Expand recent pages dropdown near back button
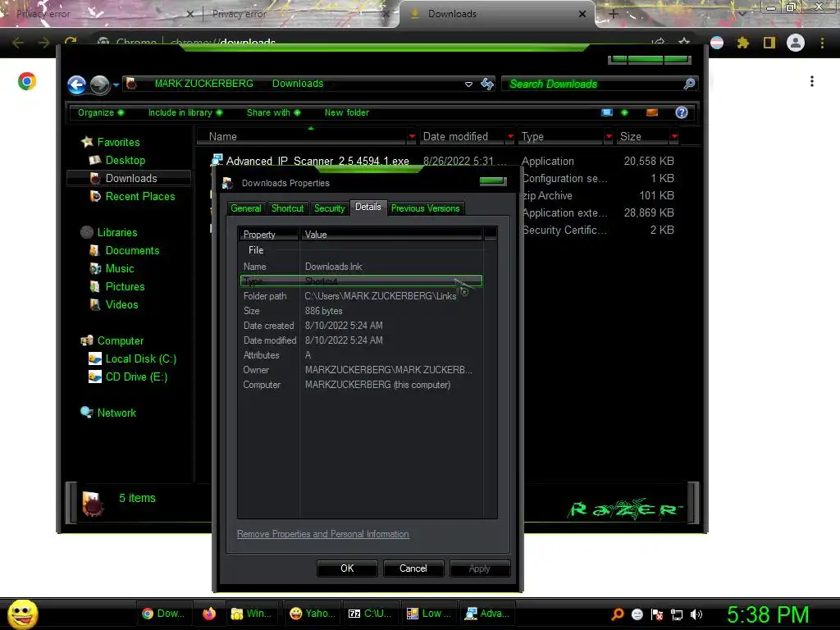The height and width of the screenshot is (630, 840). coord(116,84)
